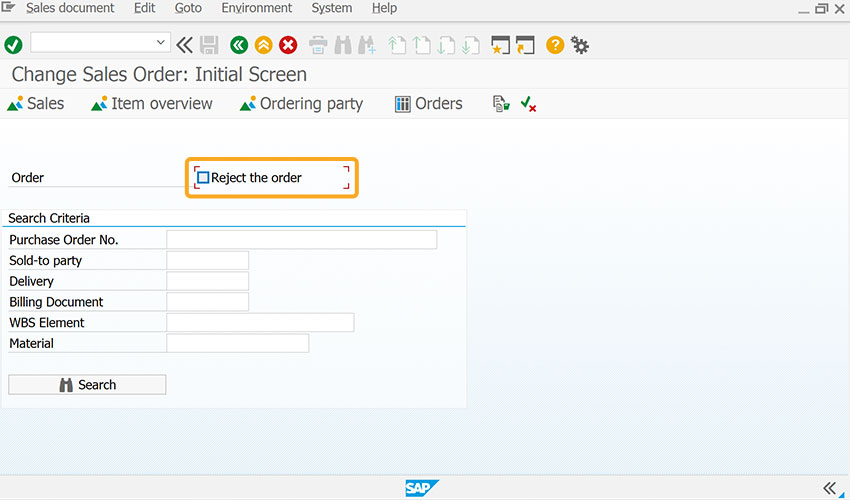Click the Order field label
Image resolution: width=850 pixels, height=500 pixels.
28,177
